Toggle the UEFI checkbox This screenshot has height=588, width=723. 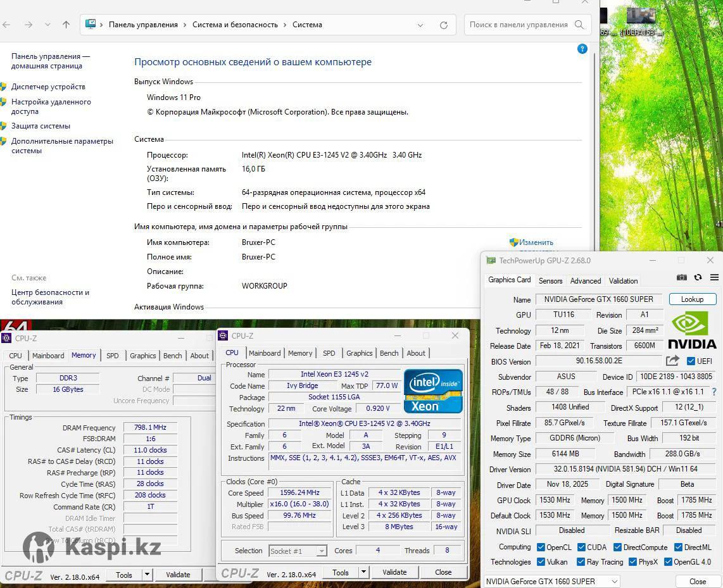pyautogui.click(x=691, y=361)
